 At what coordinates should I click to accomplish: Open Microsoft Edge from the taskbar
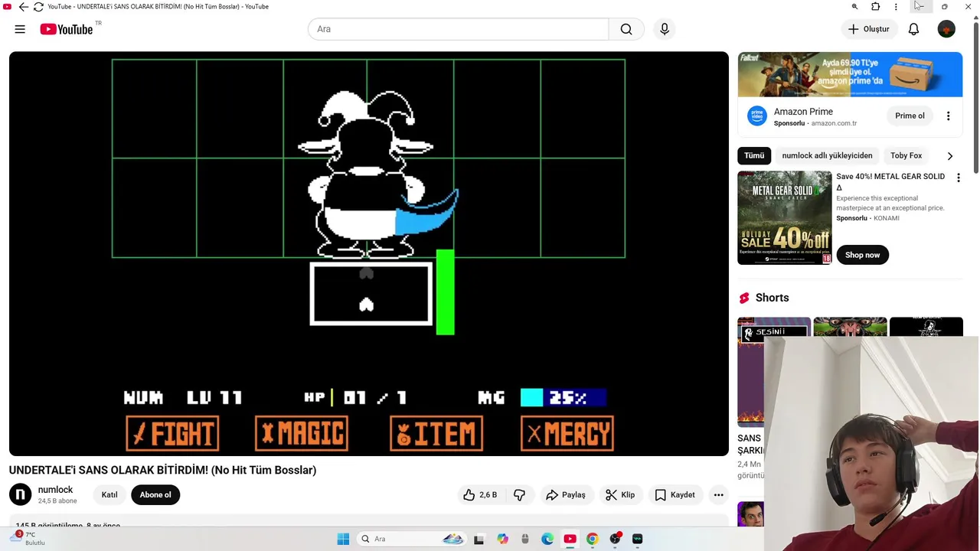547,539
